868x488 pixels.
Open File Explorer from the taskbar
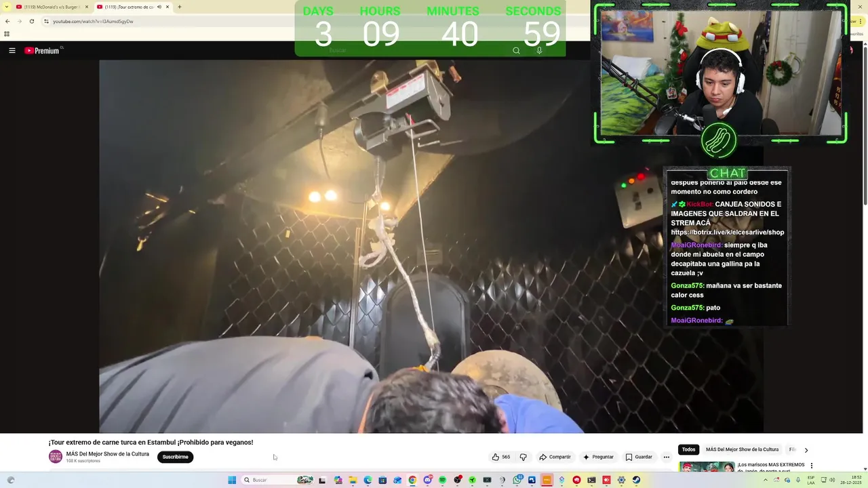(353, 480)
